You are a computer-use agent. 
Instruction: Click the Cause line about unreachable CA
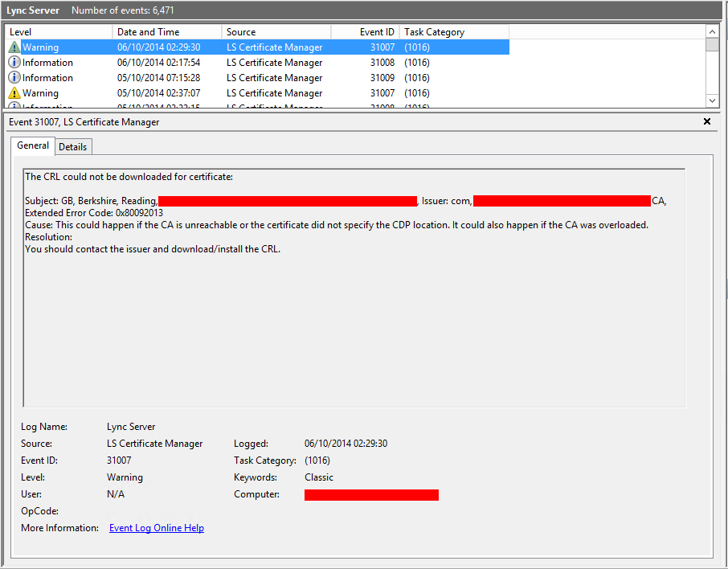337,225
